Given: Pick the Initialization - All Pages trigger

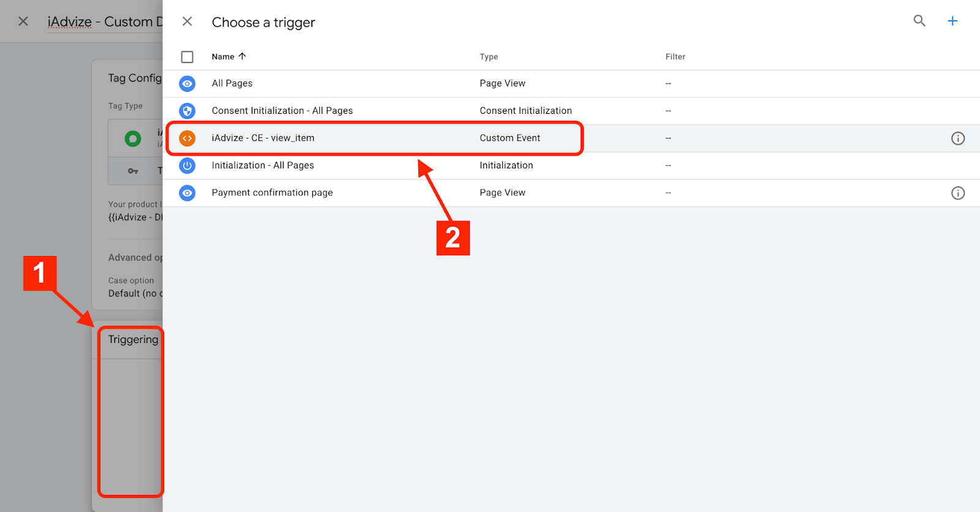Looking at the screenshot, I should point(262,165).
